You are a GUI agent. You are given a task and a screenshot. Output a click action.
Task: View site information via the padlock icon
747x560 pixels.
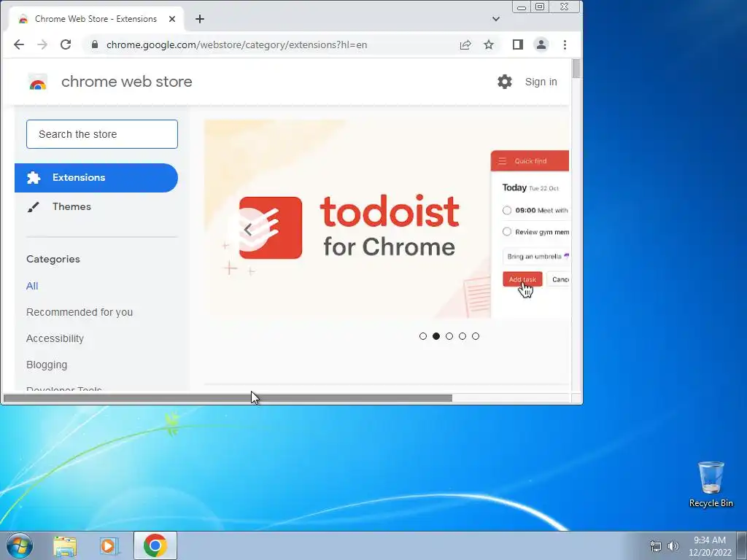[x=95, y=44]
